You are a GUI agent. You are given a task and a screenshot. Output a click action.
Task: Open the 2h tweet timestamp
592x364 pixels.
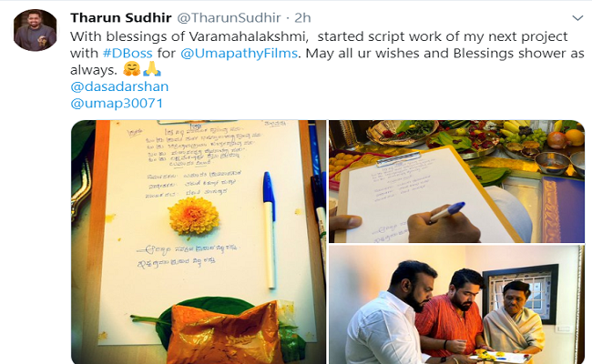point(302,17)
